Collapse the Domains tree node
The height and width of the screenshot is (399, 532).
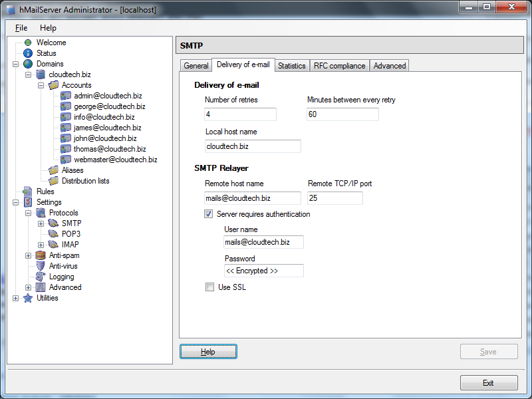coord(15,64)
